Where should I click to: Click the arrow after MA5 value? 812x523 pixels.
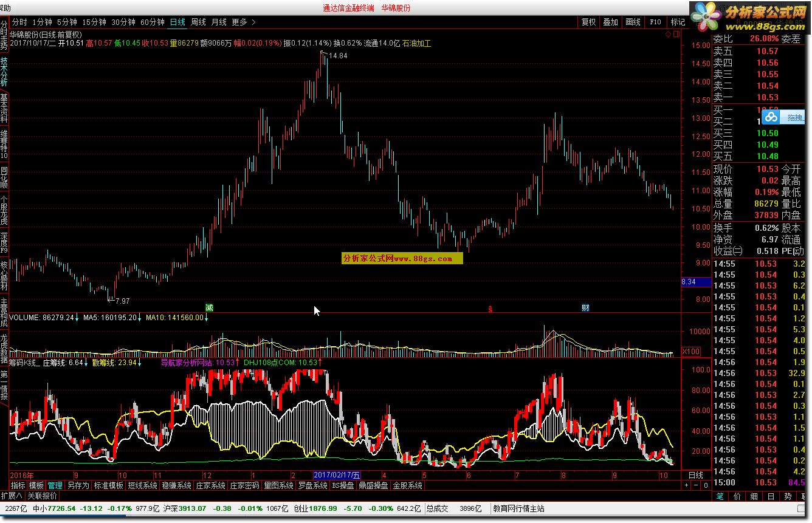point(139,318)
